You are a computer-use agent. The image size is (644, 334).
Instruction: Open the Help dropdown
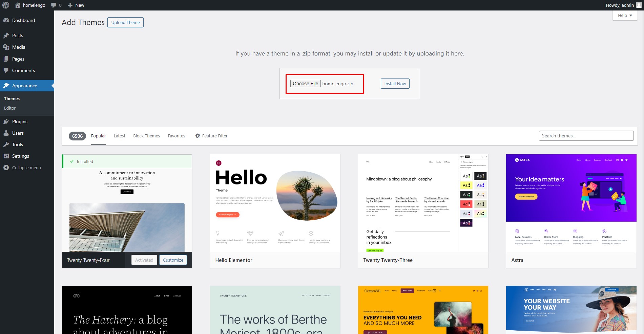(625, 15)
